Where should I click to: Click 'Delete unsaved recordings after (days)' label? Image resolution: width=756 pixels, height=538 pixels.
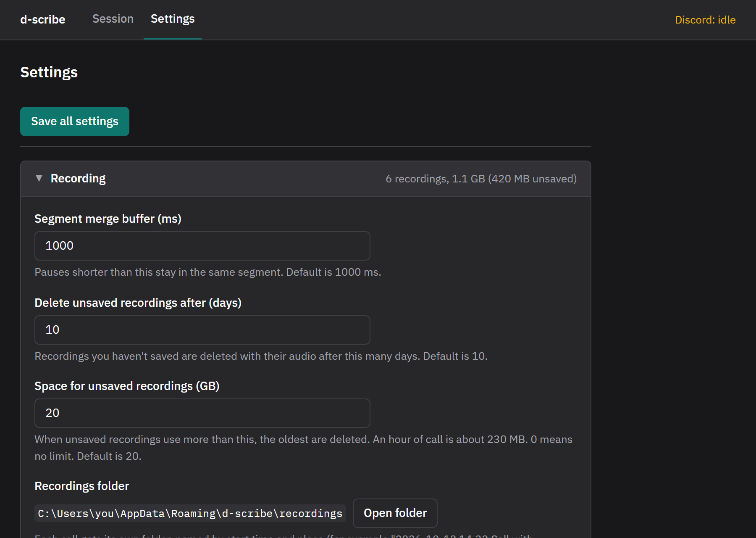tap(138, 303)
